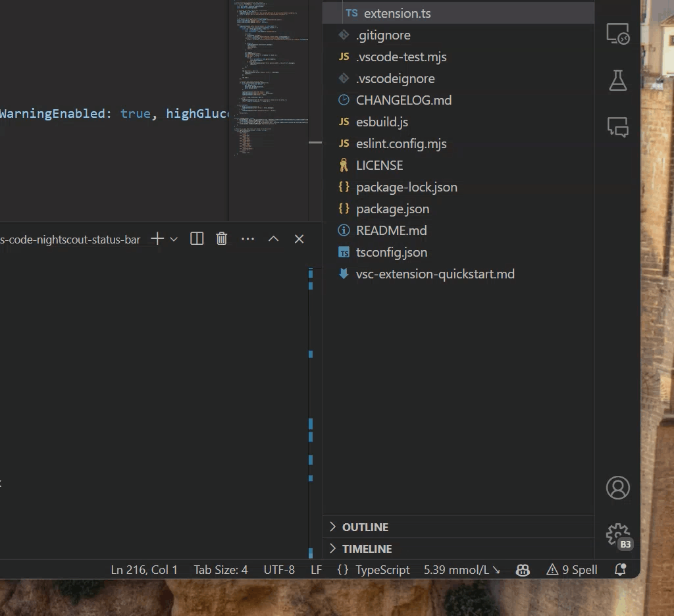Open the Testing flask view
This screenshot has height=616, width=674.
coord(617,80)
